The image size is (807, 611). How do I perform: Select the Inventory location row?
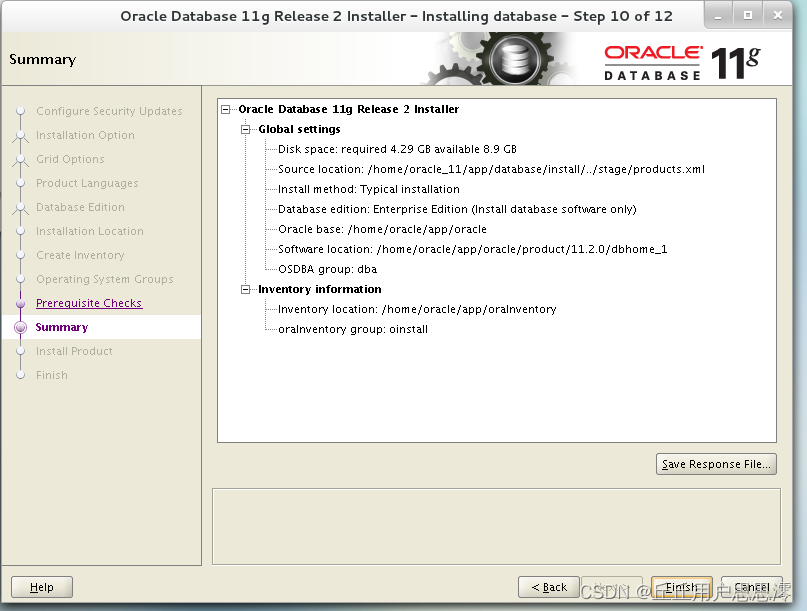tap(417, 309)
